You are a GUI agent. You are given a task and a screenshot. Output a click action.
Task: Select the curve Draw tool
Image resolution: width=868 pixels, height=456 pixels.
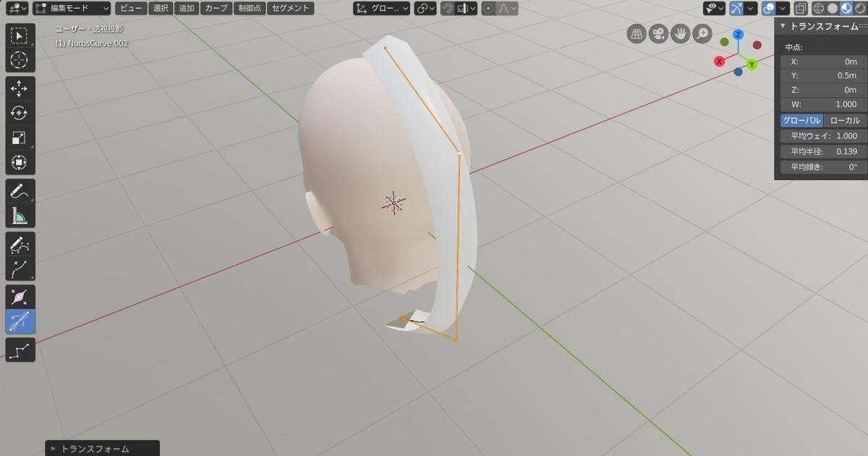20,244
